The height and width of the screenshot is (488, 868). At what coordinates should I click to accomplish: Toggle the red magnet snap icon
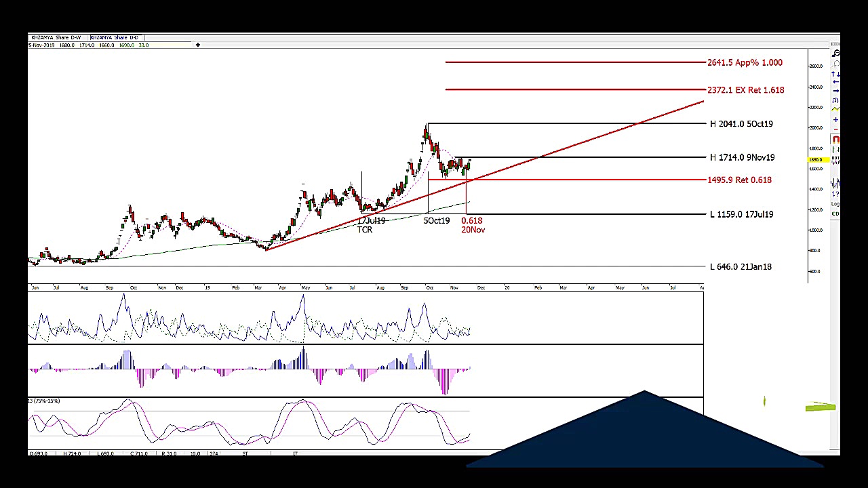point(837,140)
